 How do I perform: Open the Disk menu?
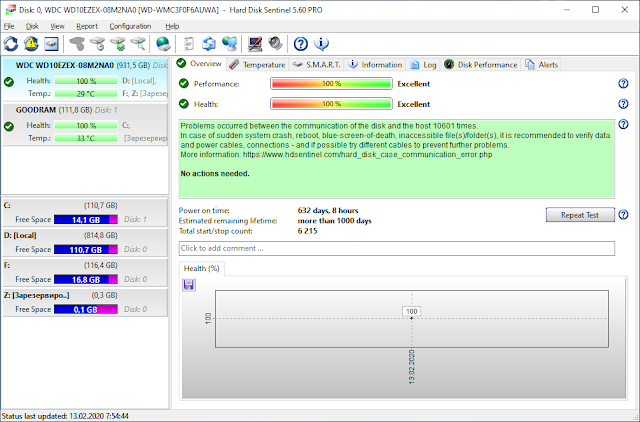(32, 26)
